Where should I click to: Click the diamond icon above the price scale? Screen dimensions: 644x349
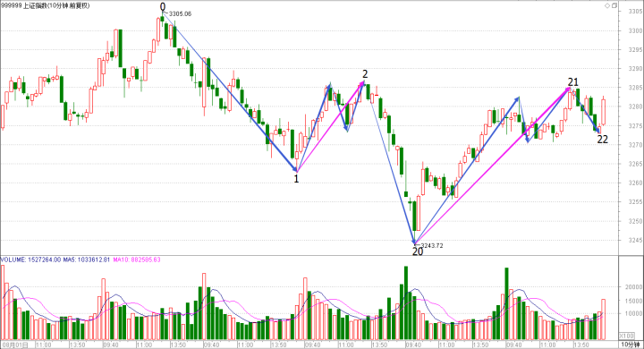point(607,5)
